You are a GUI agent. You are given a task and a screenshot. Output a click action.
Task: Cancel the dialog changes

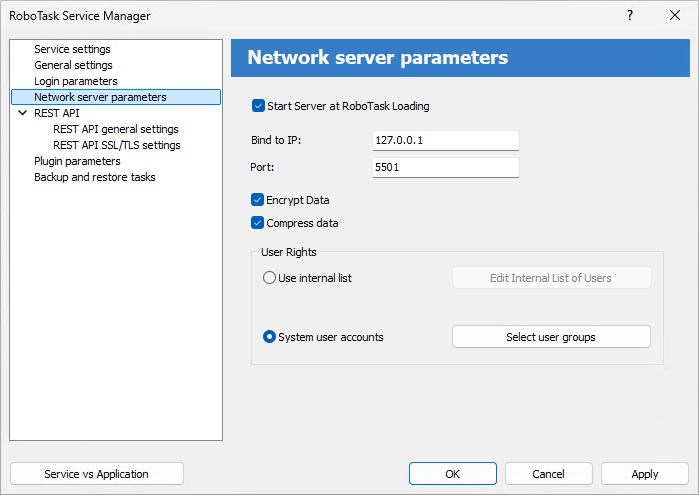[x=548, y=474]
